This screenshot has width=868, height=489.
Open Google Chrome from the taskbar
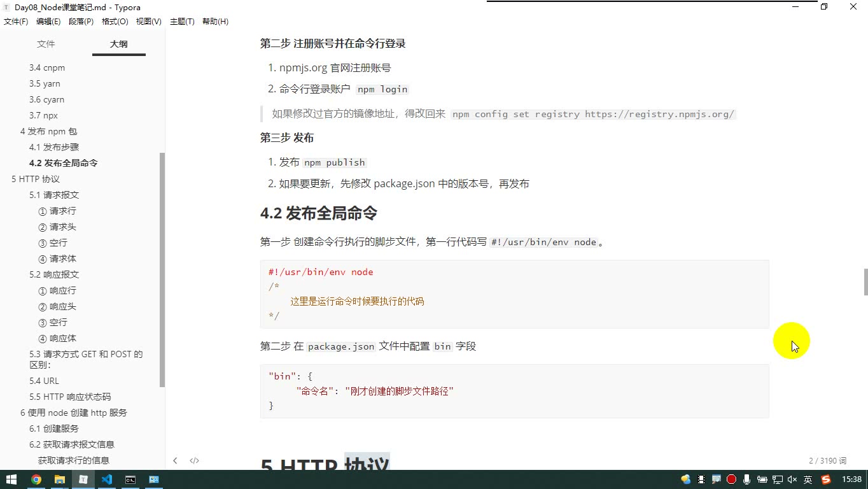[36, 479]
